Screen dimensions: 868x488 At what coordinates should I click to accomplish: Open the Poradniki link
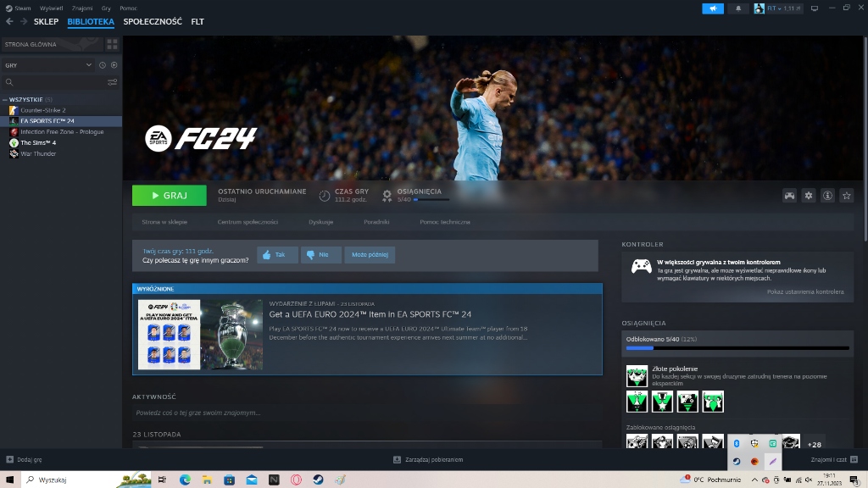[x=376, y=222]
